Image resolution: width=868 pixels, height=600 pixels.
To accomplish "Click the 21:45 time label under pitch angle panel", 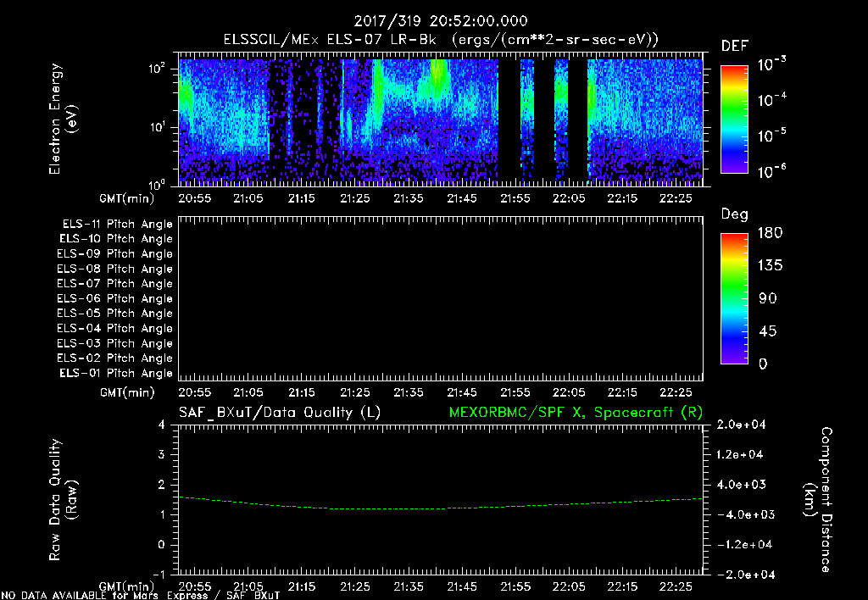I will pos(462,392).
